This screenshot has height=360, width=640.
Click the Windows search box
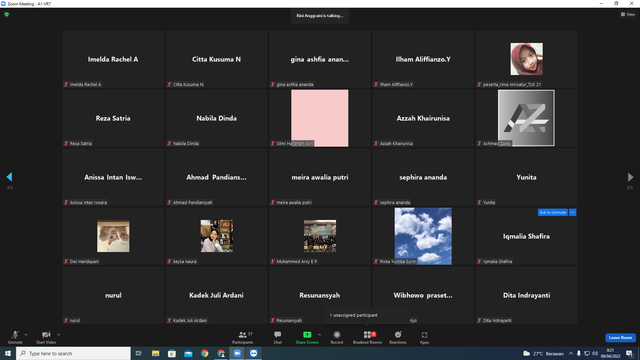pos(73,353)
